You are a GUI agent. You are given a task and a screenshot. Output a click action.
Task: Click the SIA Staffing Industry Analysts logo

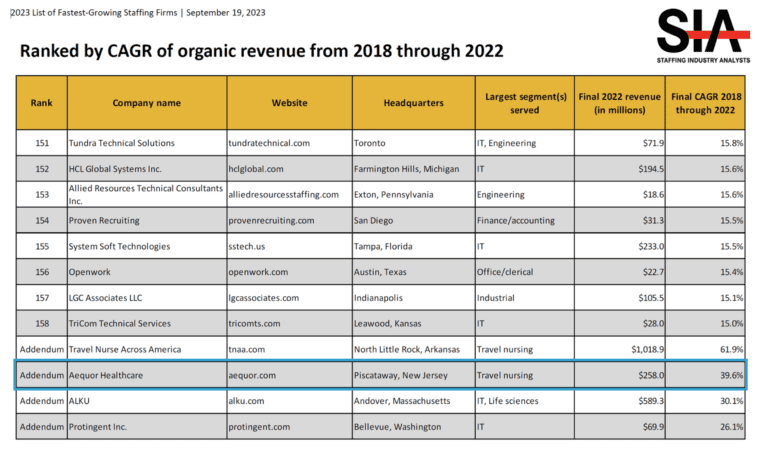coord(703,37)
